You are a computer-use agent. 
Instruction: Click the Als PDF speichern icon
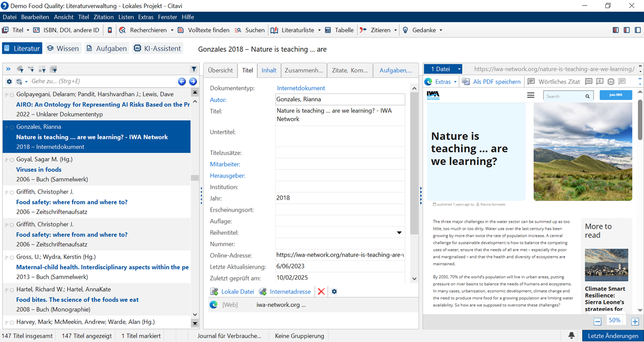coord(466,81)
